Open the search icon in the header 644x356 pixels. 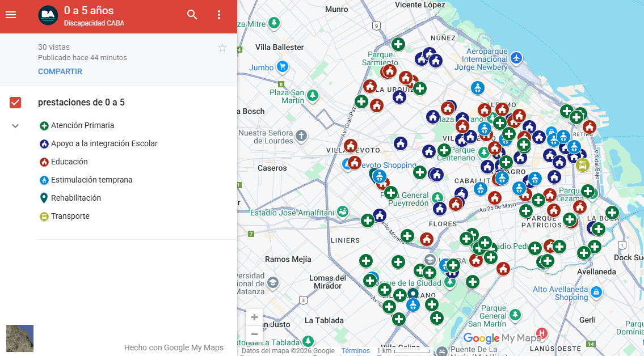[x=192, y=15]
